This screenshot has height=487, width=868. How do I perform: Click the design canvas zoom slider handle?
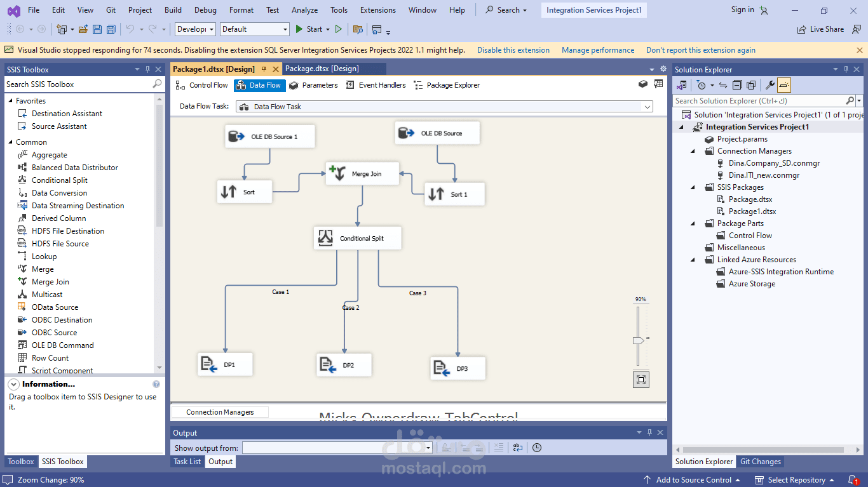[638, 341]
